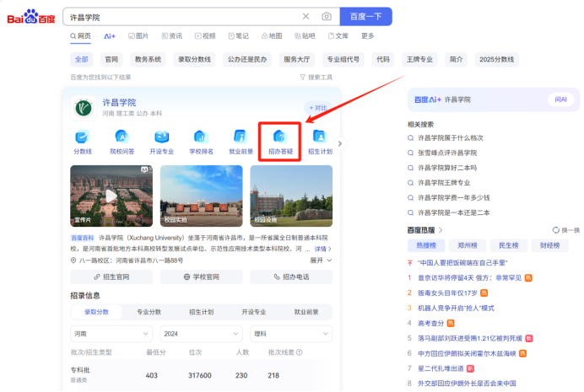The height and width of the screenshot is (392, 584).
Task: Open the 百度百科 link
Action: pyautogui.click(x=83, y=238)
